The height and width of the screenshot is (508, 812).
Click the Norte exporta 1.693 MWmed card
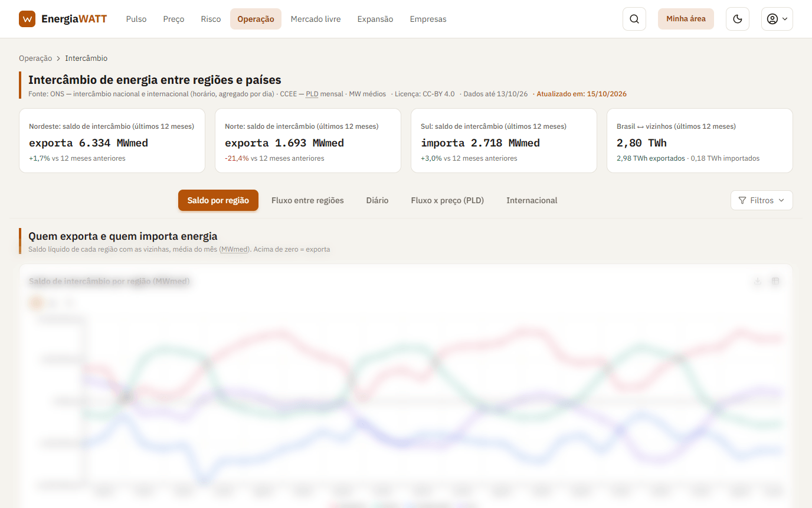(x=308, y=141)
